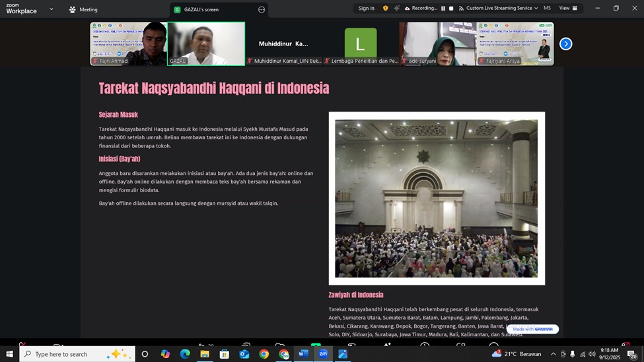Show hidden system tray icons
644x362 pixels.
(554, 354)
